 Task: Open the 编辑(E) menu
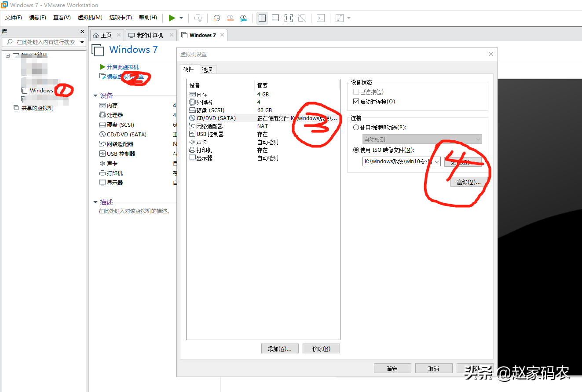37,18
